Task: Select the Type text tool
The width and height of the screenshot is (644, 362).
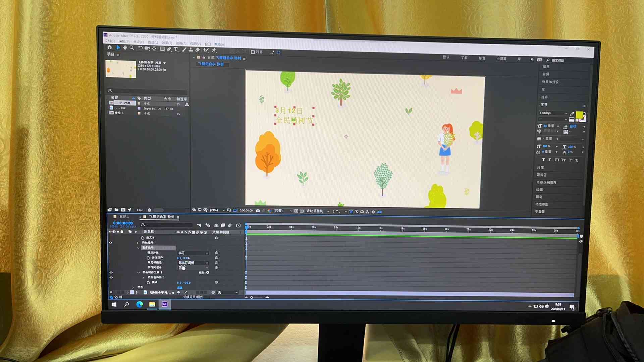Action: pyautogui.click(x=176, y=49)
